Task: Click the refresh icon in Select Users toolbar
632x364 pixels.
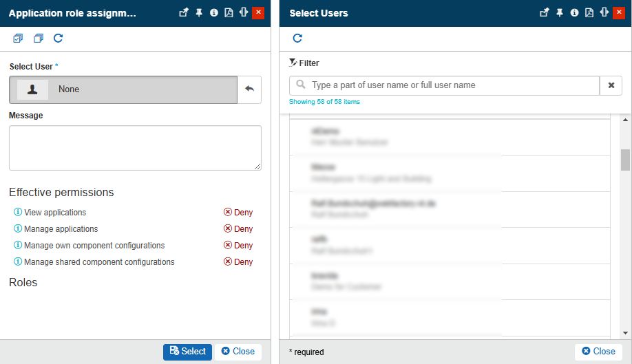Action: (x=297, y=39)
